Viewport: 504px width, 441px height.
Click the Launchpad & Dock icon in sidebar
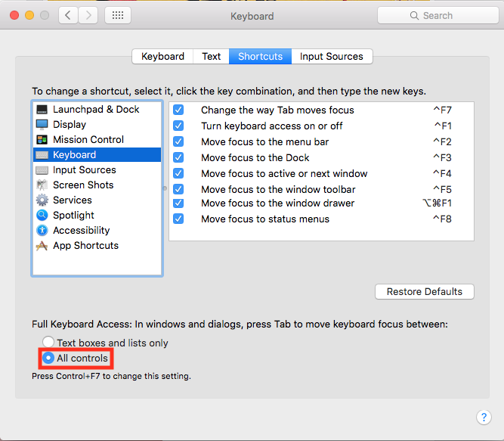pos(42,110)
